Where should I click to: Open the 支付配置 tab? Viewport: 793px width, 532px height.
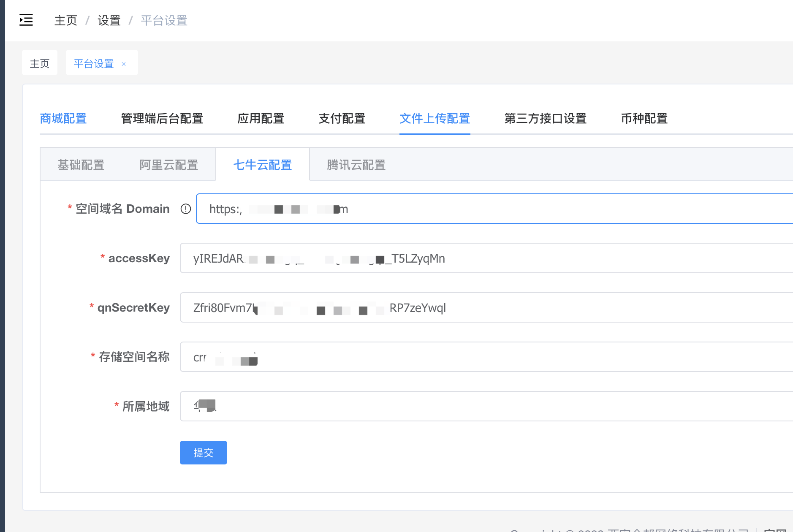pyautogui.click(x=342, y=119)
